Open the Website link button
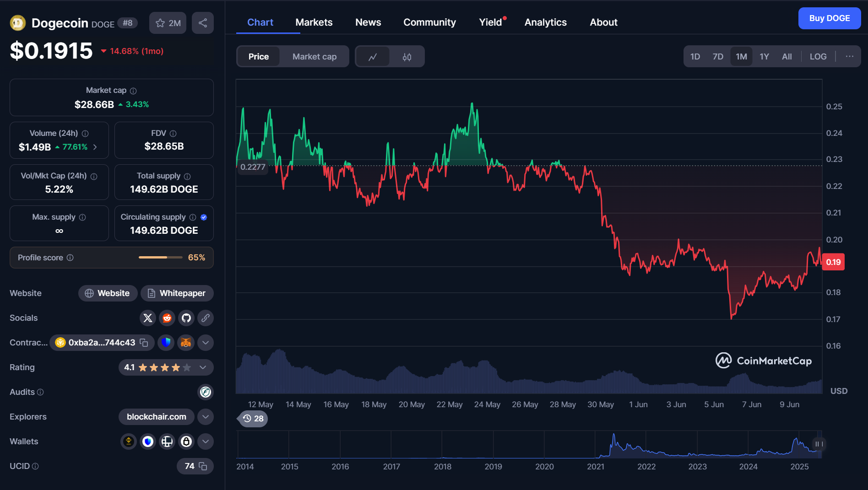868x490 pixels. (x=108, y=293)
